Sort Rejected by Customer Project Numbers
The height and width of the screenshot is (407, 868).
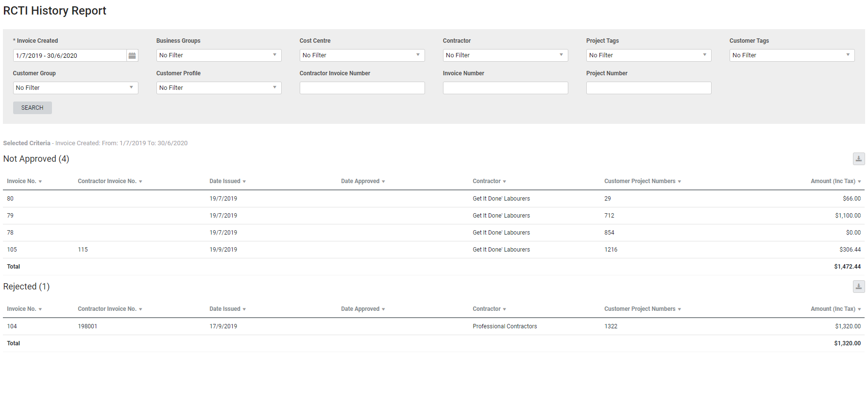point(643,309)
